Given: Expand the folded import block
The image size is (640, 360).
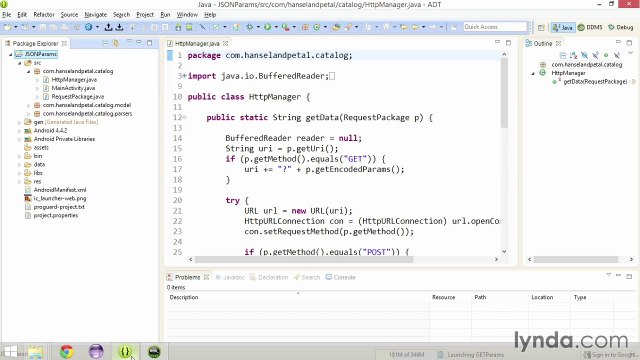Looking at the screenshot, I should point(184,76).
